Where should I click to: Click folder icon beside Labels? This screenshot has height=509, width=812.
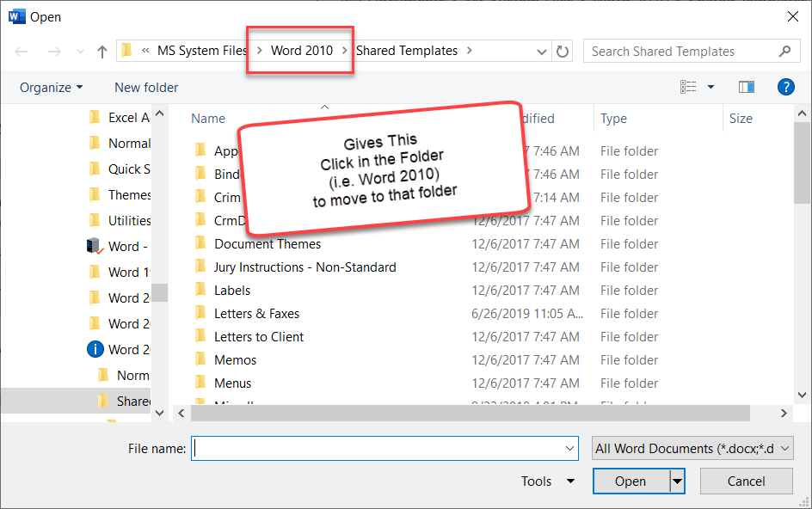point(200,290)
